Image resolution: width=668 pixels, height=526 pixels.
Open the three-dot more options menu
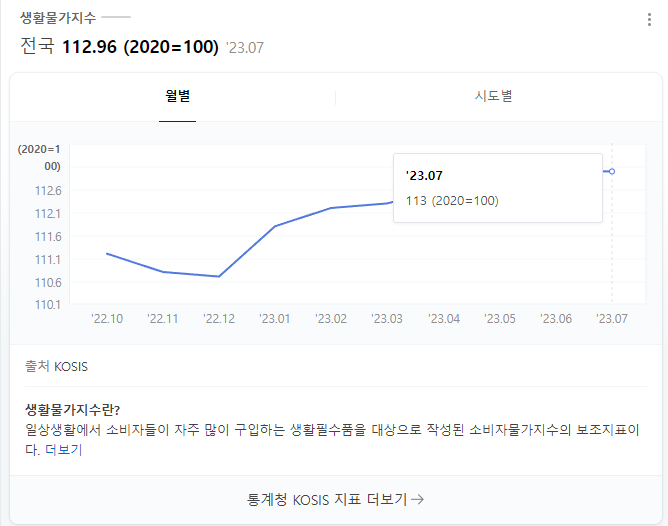point(649,19)
